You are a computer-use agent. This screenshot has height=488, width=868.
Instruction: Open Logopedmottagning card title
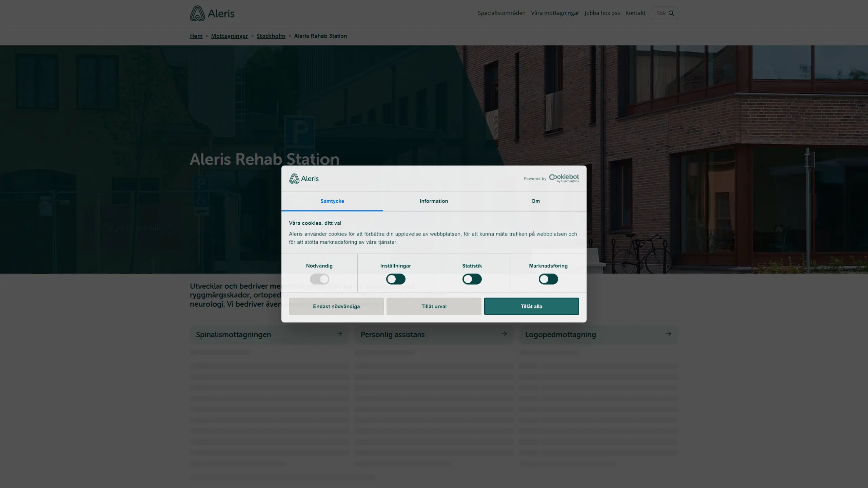[560, 334]
